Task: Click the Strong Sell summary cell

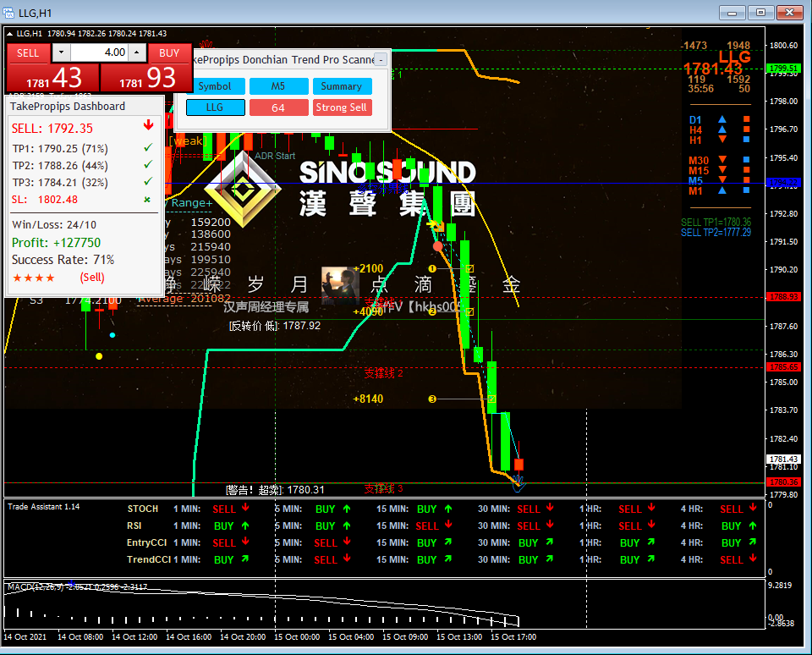Action: (342, 107)
